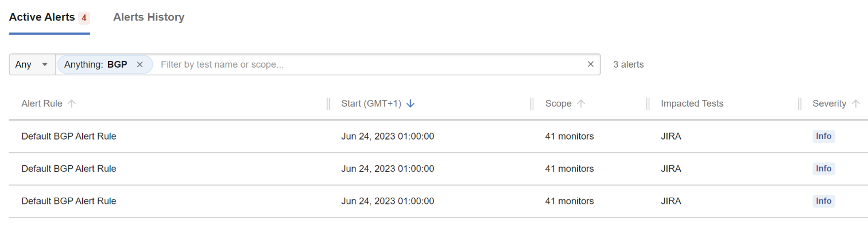Sort by Severity using its arrow
This screenshot has width=868, height=239.
(x=855, y=103)
